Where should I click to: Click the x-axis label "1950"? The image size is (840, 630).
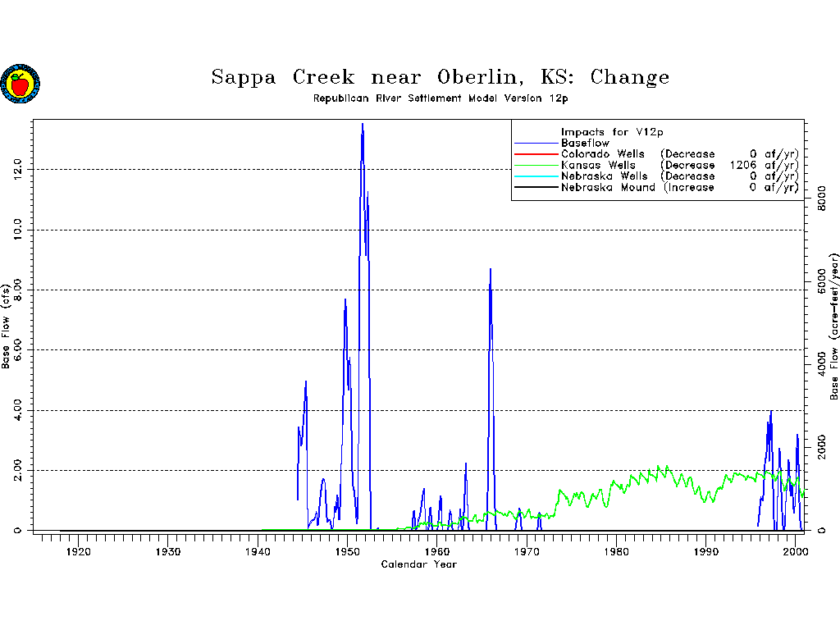(x=347, y=552)
